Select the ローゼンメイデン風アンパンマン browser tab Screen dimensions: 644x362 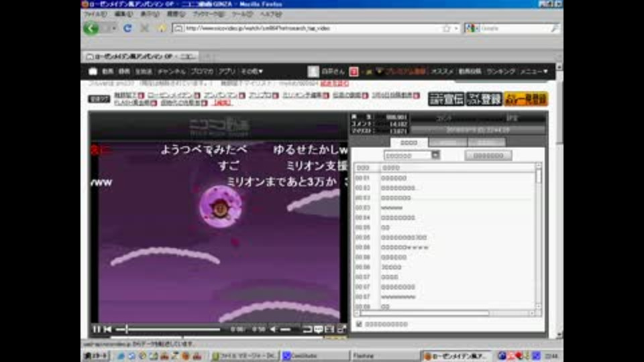click(141, 56)
